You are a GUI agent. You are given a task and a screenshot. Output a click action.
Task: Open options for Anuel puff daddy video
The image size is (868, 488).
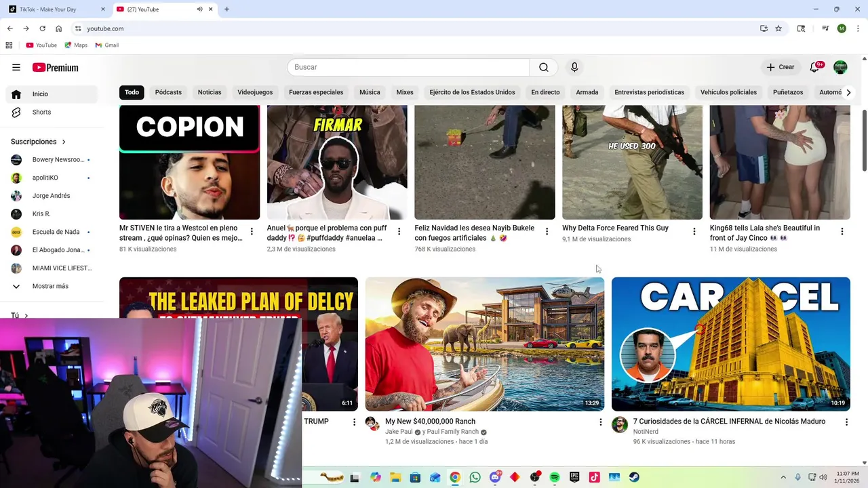point(399,232)
